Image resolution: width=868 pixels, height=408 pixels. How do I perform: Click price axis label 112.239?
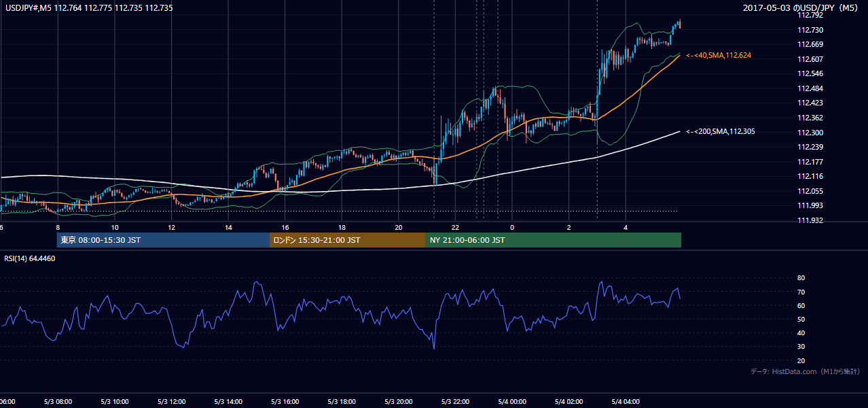pos(810,147)
